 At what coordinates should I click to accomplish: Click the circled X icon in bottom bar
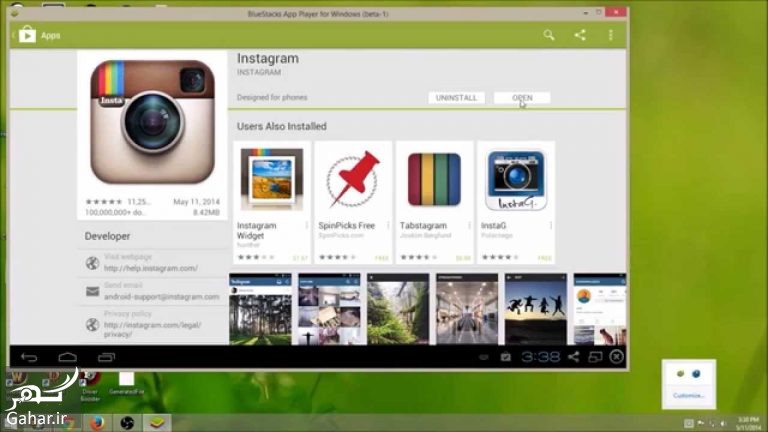(617, 357)
